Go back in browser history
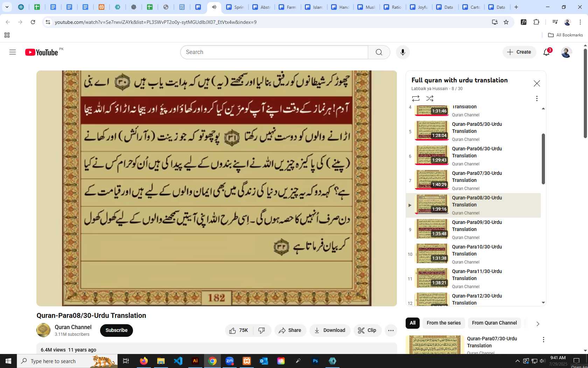This screenshot has height=368, width=588. pyautogui.click(x=8, y=22)
